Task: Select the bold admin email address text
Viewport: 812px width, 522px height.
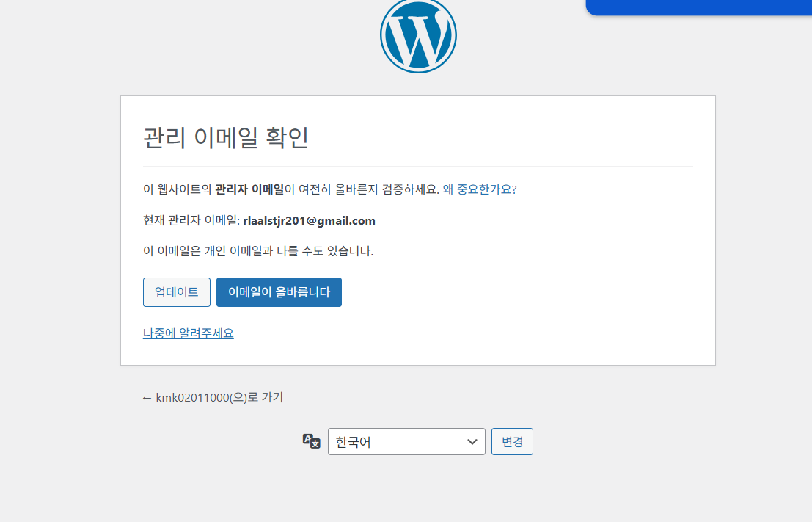Action: [309, 220]
